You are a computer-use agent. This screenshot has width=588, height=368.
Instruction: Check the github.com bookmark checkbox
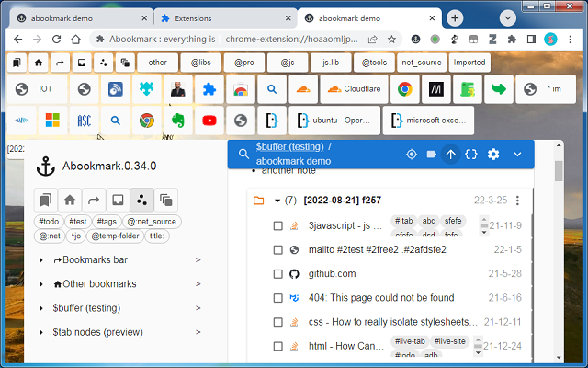[277, 274]
